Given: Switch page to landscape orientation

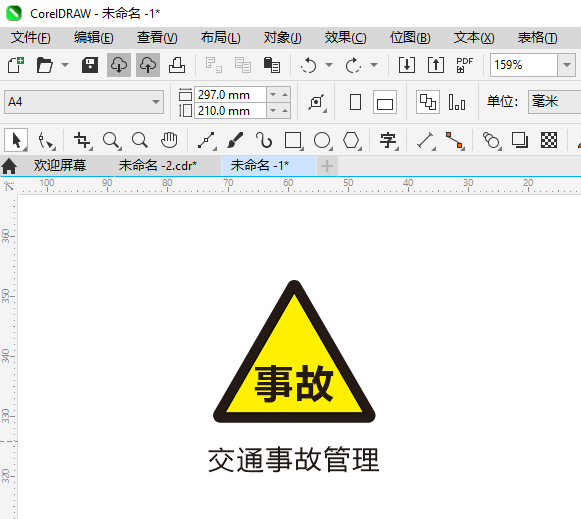Looking at the screenshot, I should [x=385, y=102].
